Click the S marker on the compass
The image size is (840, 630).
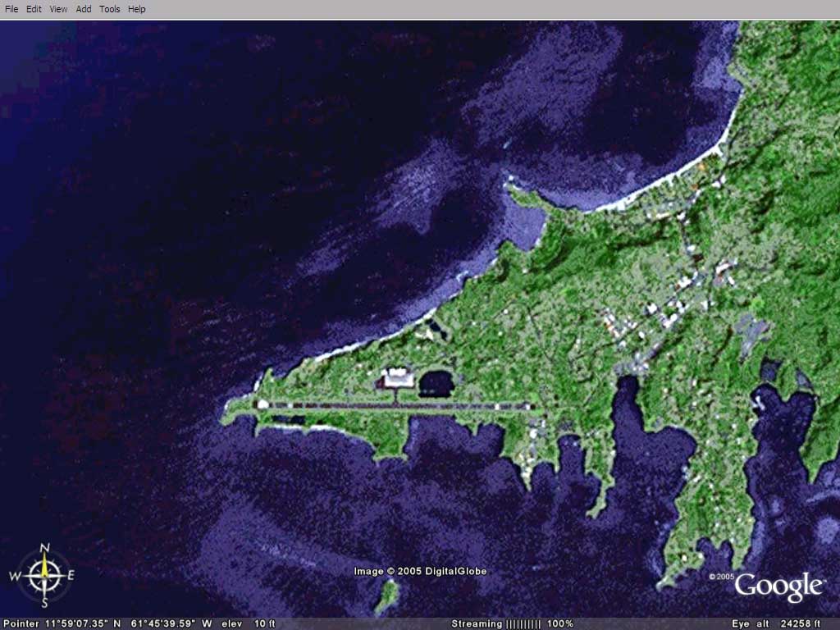click(x=45, y=603)
